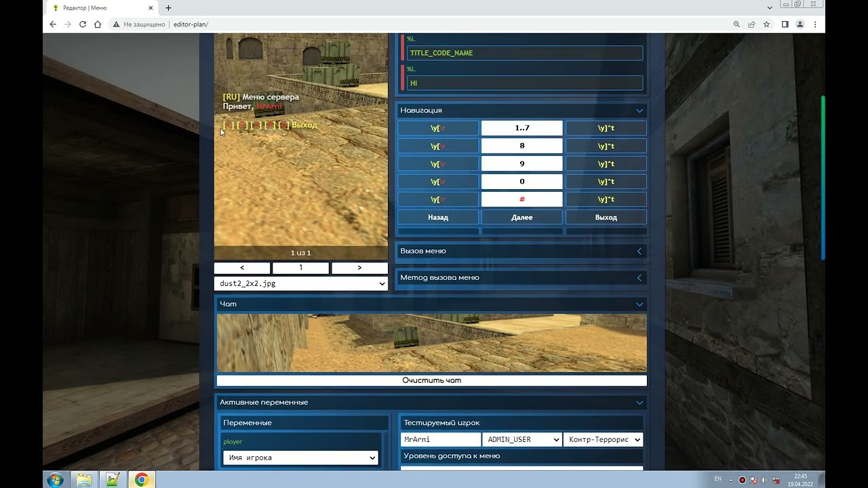Image resolution: width=868 pixels, height=488 pixels.
Task: Collapse the Навигация section
Action: point(639,110)
